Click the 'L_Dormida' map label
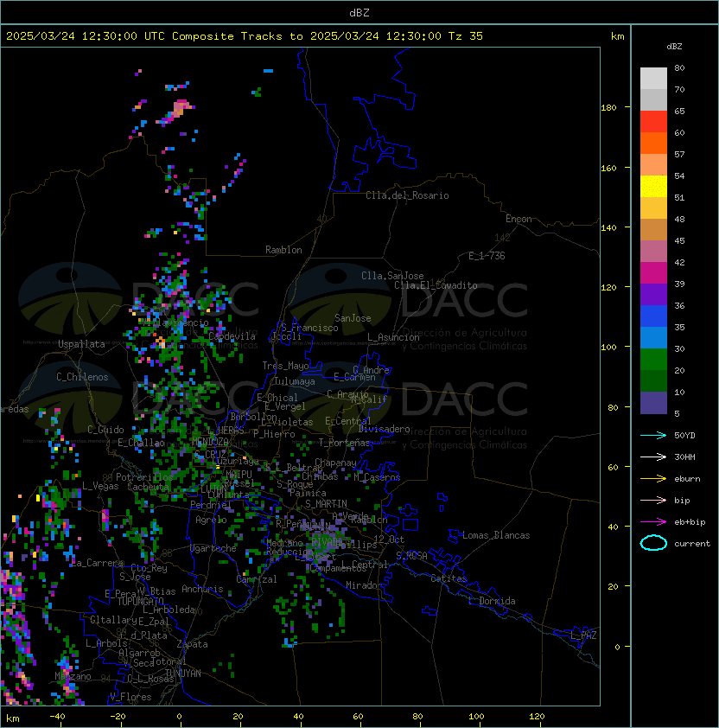 click(x=492, y=601)
